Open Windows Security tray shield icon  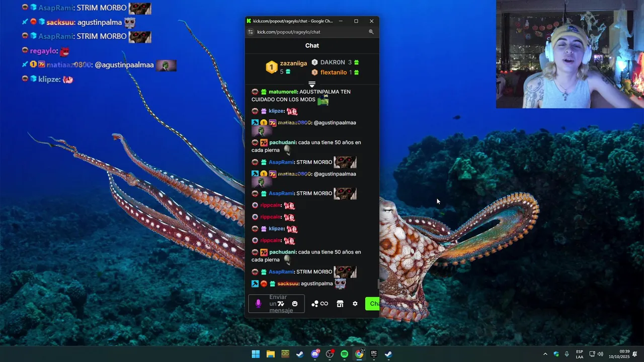point(556,354)
